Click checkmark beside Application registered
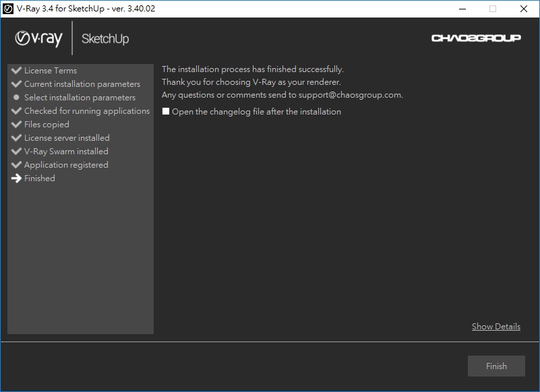Screen dimensions: 540x392 point(16,164)
